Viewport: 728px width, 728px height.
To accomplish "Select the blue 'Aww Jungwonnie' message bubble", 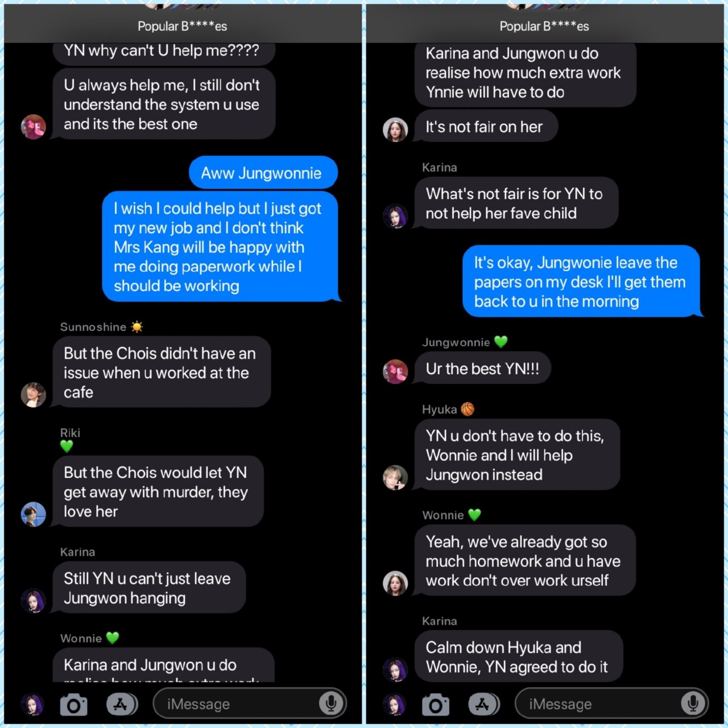I will pos(263,173).
